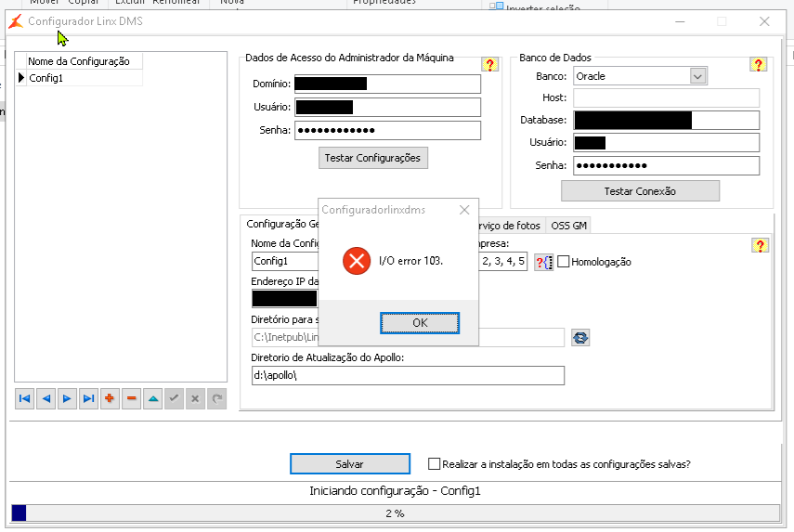The image size is (794, 532).
Task: Click the database Senha password field
Action: tap(667, 165)
